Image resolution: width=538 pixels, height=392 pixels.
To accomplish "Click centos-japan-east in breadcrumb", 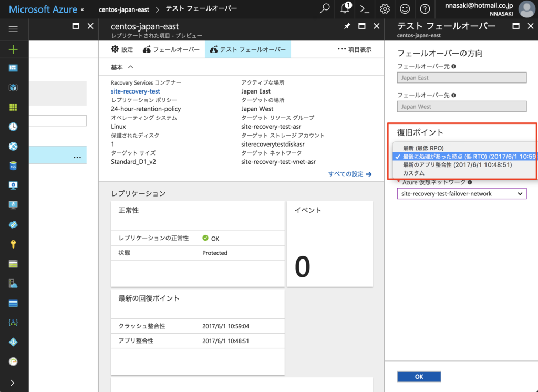I will (124, 9).
